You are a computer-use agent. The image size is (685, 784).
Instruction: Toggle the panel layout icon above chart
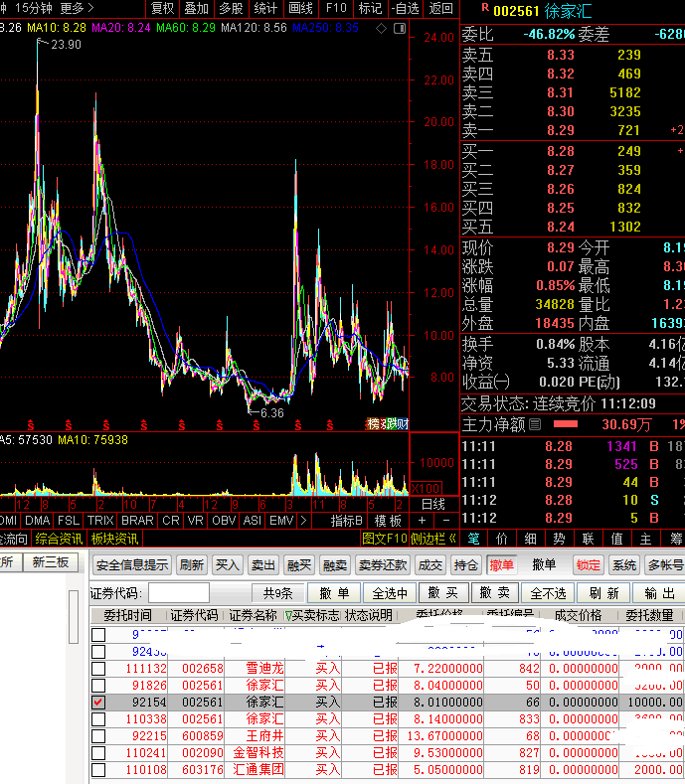click(400, 29)
